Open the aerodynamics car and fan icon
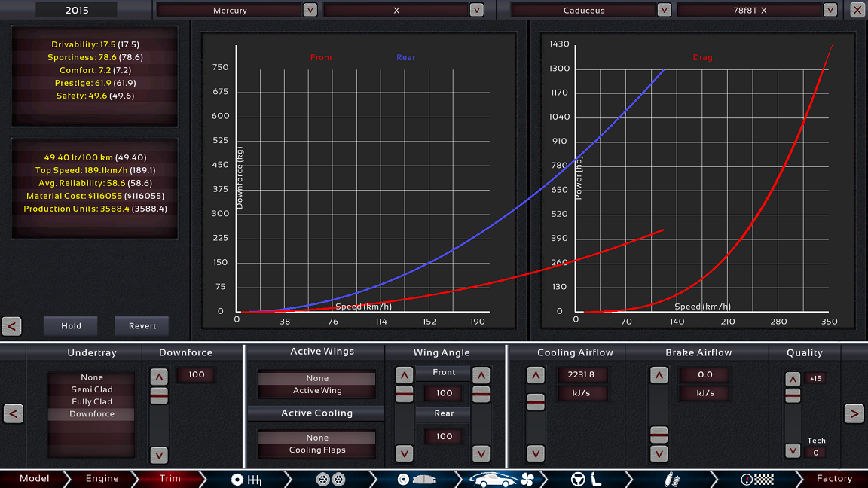Screen dimensions: 868x488 pos(501,479)
